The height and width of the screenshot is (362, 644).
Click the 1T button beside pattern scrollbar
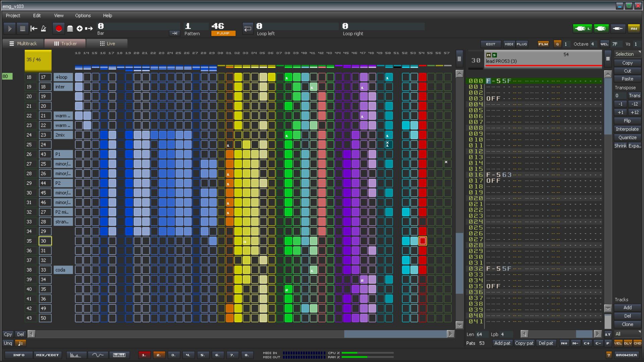coord(607,334)
